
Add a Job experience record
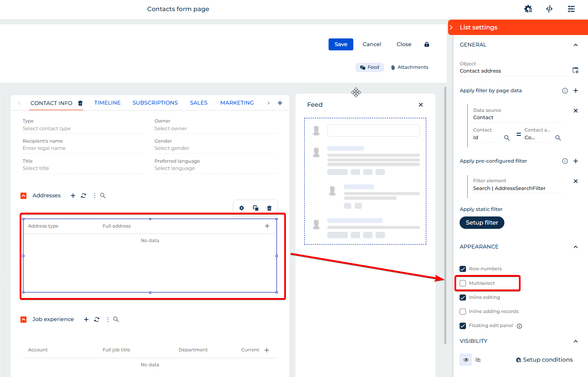pyautogui.click(x=86, y=319)
